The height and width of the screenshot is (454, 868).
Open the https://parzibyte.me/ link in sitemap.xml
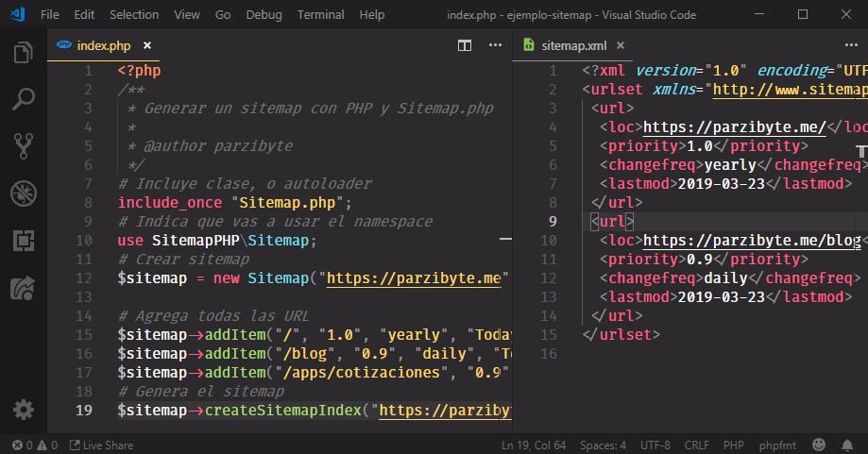click(734, 127)
